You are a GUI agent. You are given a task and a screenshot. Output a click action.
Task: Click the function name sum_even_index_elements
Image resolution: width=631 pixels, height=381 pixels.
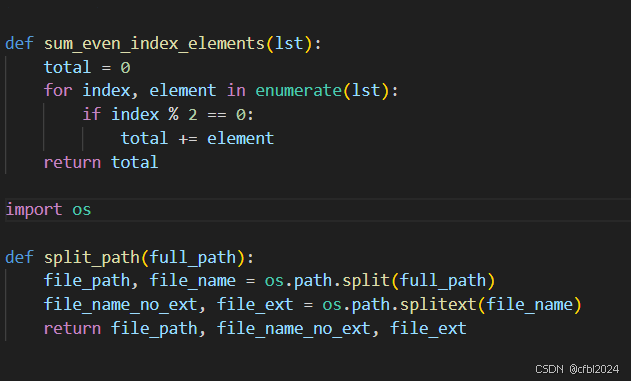(x=154, y=43)
